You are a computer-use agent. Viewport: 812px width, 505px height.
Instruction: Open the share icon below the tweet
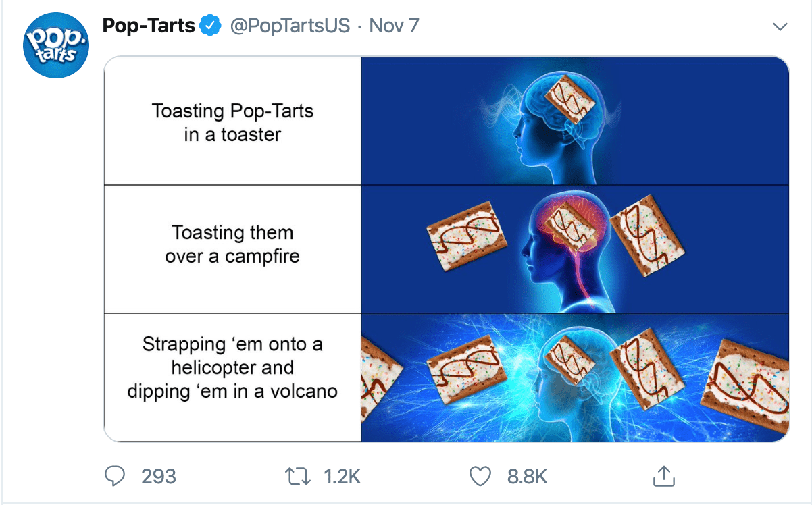pos(663,476)
